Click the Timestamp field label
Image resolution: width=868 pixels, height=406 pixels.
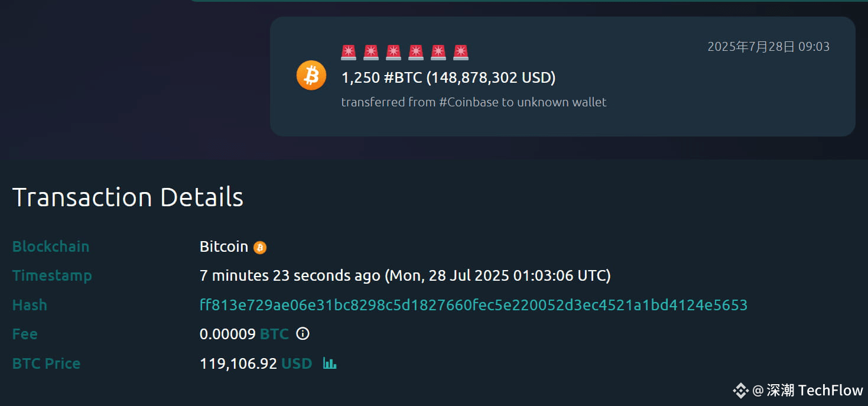52,275
